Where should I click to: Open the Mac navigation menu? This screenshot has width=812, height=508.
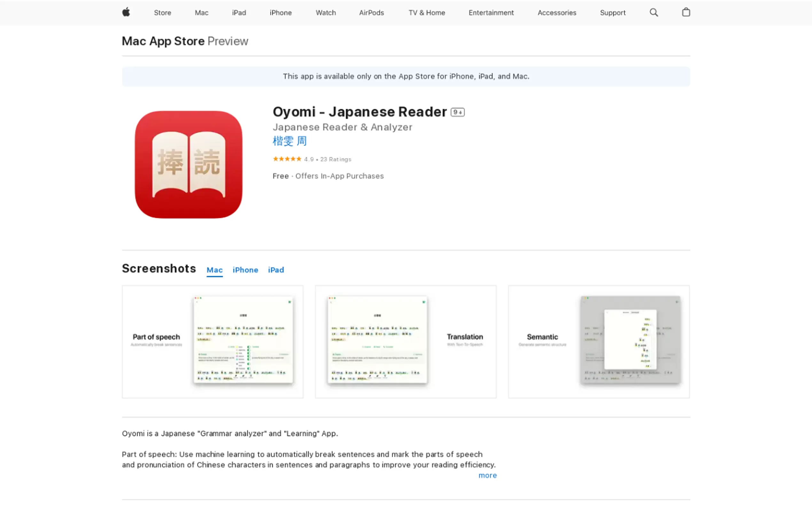point(201,13)
